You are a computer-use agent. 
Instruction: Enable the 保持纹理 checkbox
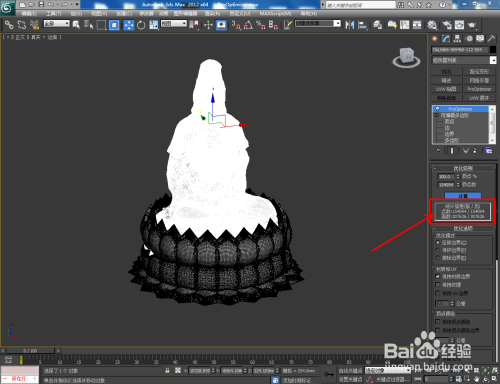[x=438, y=285]
